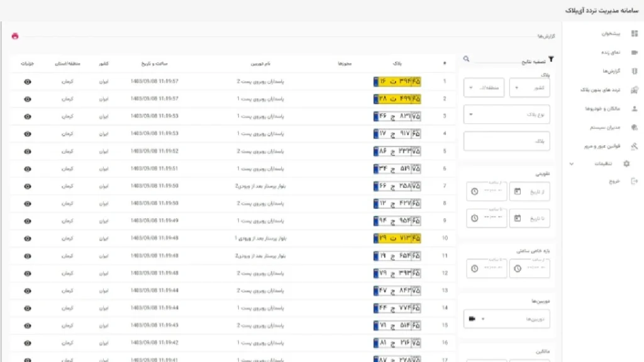Click the yellow plate in row 2
Screen dimensions: 644x362
coord(397,99)
